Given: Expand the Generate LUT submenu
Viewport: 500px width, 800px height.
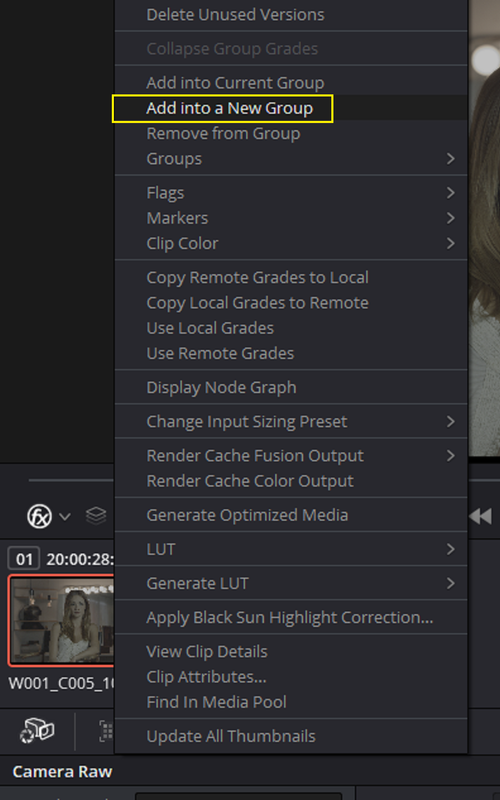Looking at the screenshot, I should [x=291, y=583].
